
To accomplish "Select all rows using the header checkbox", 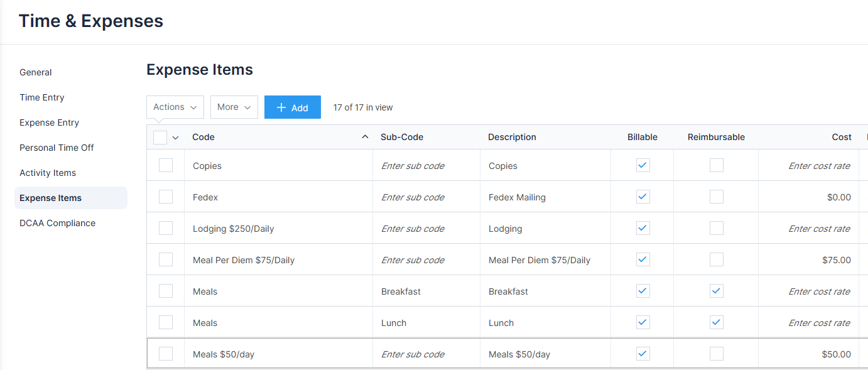I will [x=161, y=136].
